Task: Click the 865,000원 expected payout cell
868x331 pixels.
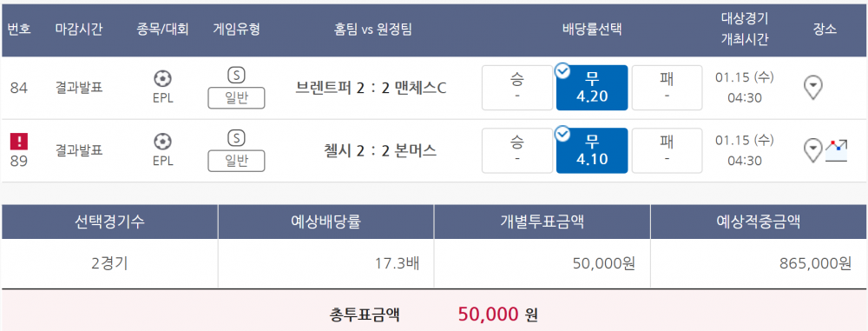Action: pos(759,263)
